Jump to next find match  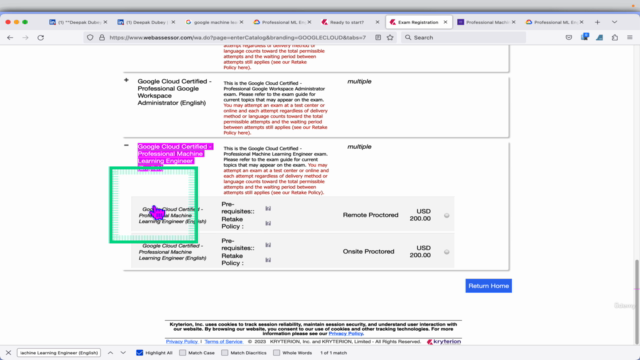[x=123, y=353]
